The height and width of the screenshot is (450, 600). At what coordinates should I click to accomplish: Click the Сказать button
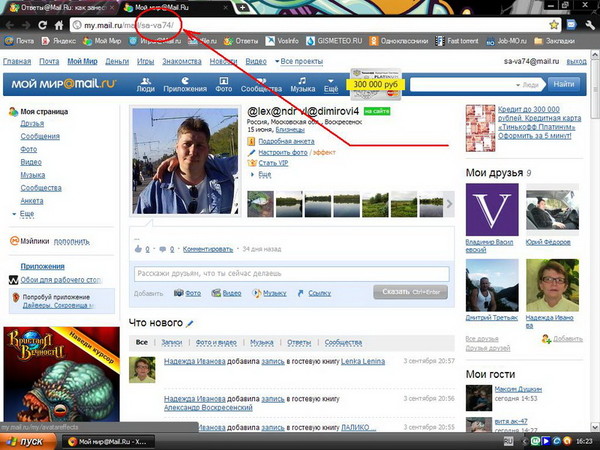point(411,292)
